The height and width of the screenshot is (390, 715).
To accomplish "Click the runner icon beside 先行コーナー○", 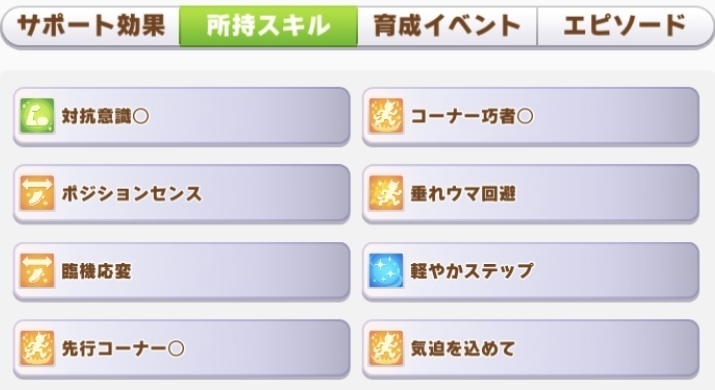I will coord(37,348).
